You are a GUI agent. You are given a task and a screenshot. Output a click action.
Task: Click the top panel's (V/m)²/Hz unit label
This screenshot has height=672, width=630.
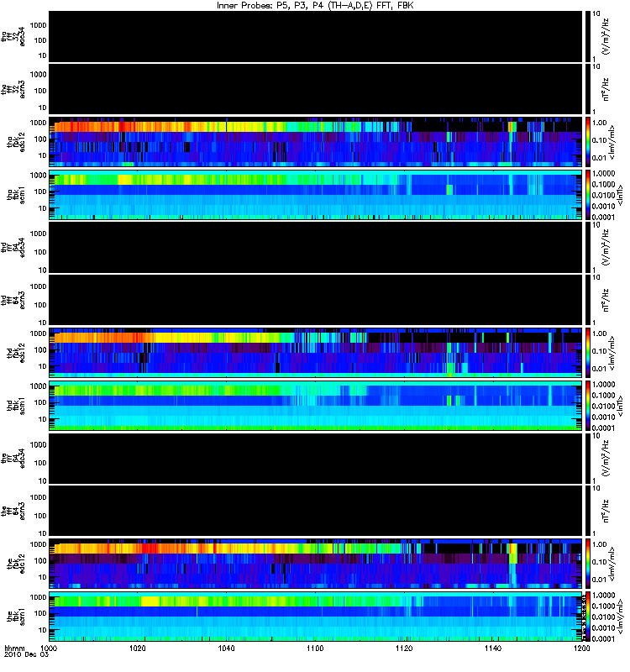point(606,36)
